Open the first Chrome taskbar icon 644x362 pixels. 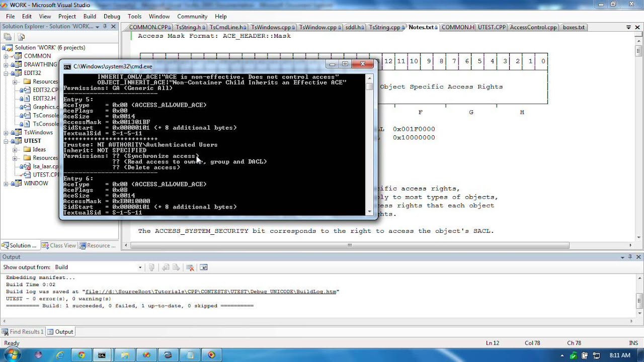(x=82, y=355)
